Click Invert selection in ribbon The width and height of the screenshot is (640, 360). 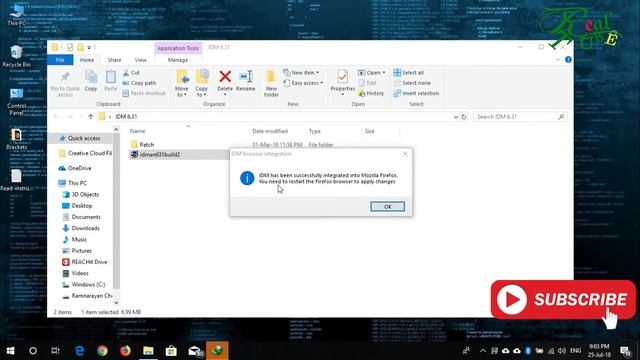[416, 93]
